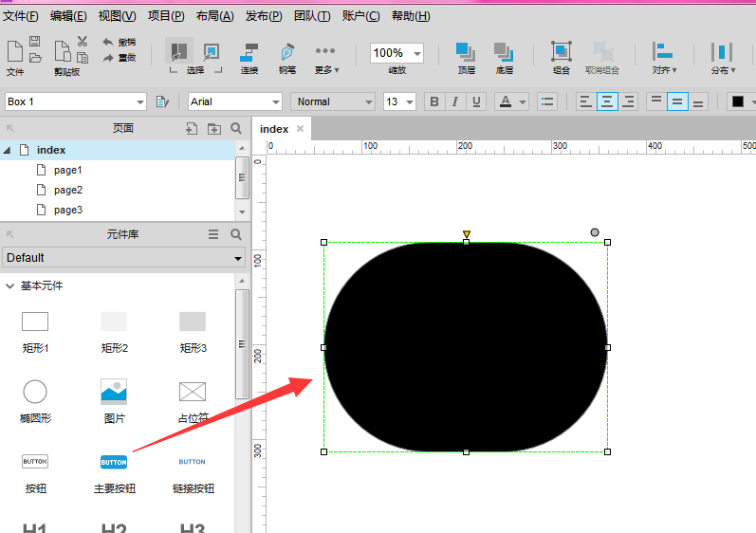Select the 矩形1 rectangle widget
The image size is (756, 533).
[35, 332]
